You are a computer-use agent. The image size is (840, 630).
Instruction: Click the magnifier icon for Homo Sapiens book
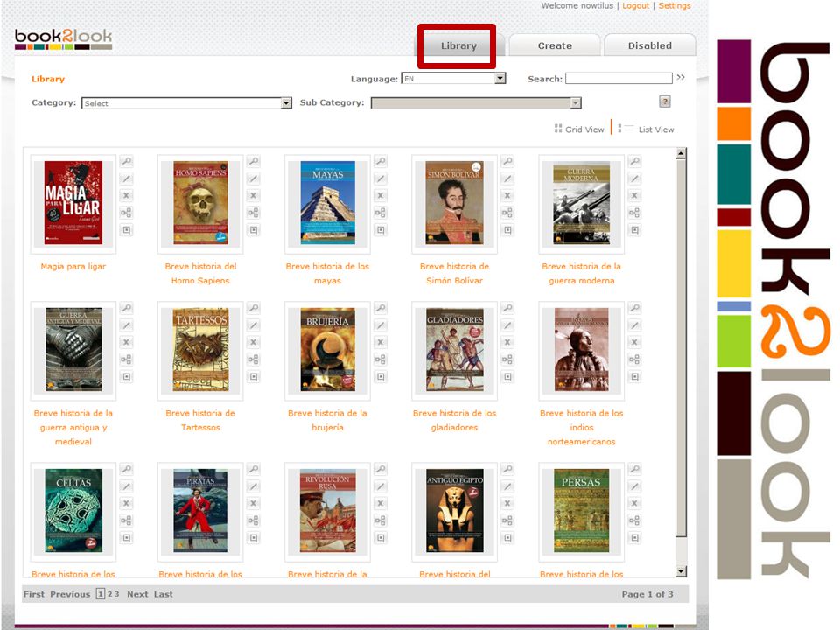click(x=254, y=161)
